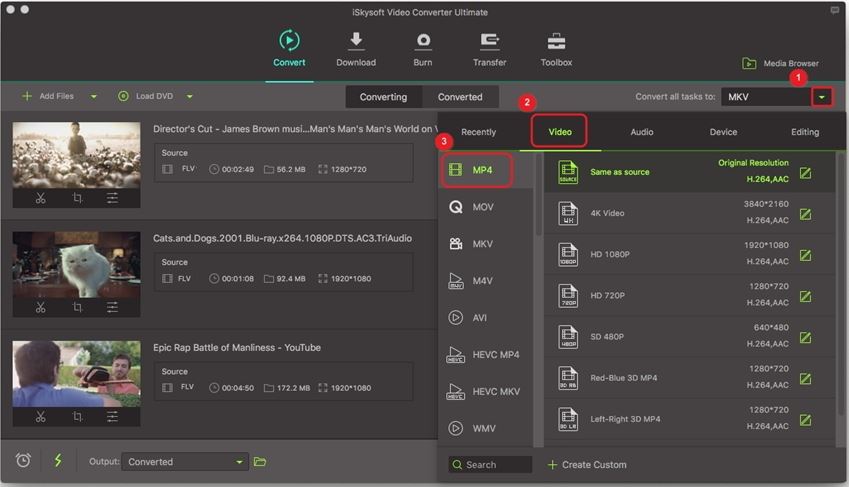The image size is (849, 487).
Task: Switch to the Converted list
Action: click(460, 97)
